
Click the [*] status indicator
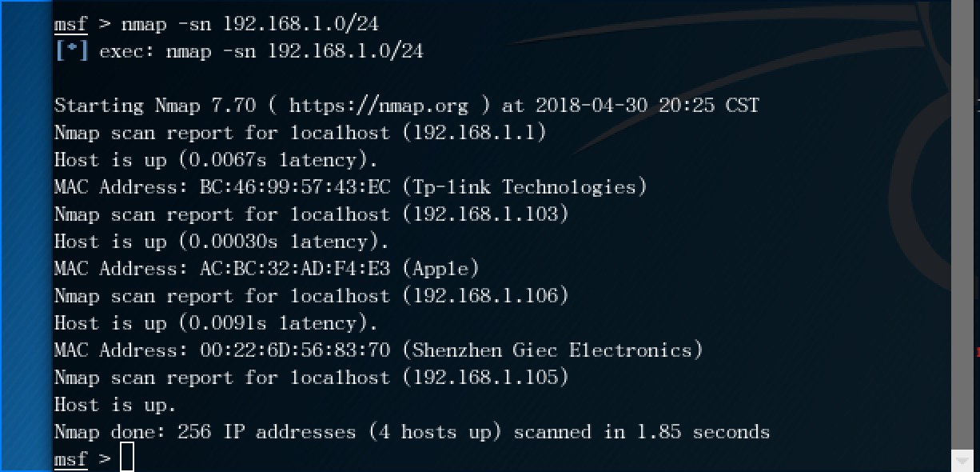[71, 51]
